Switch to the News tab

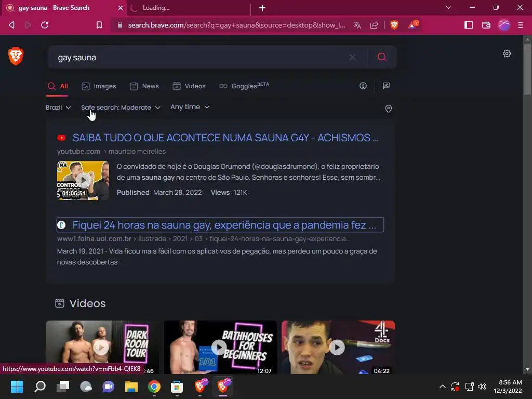144,86
